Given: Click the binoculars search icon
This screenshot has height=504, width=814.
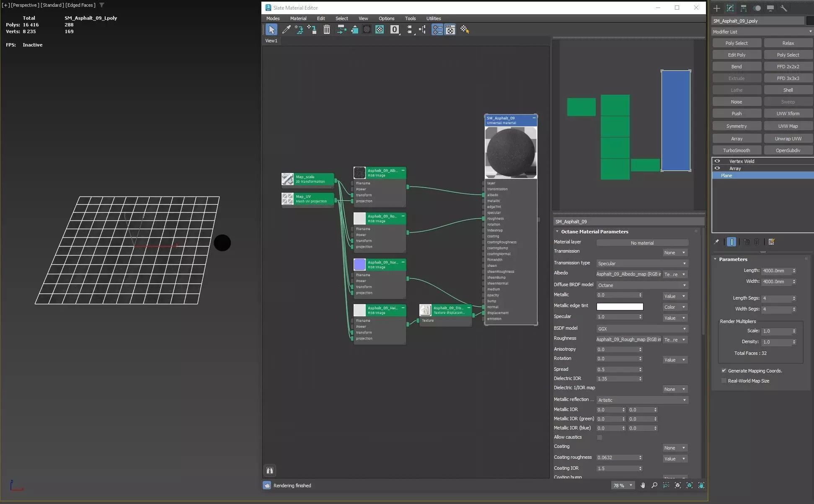Looking at the screenshot, I should [270, 470].
